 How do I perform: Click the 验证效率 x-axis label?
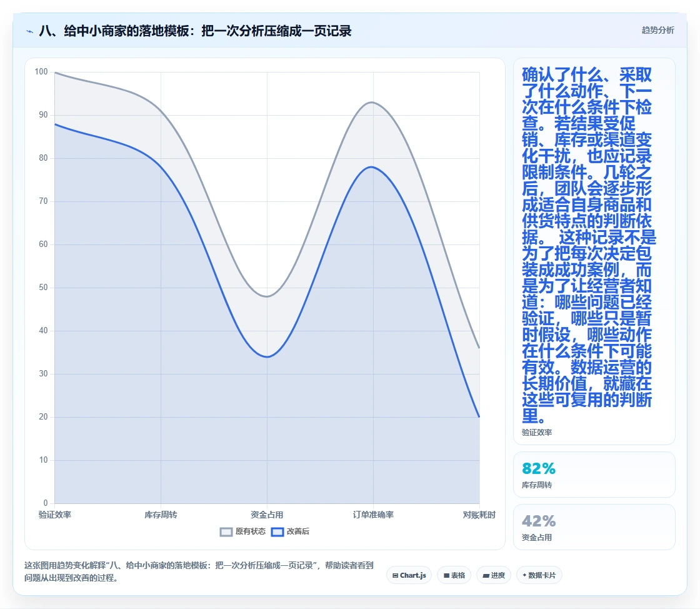(x=55, y=515)
